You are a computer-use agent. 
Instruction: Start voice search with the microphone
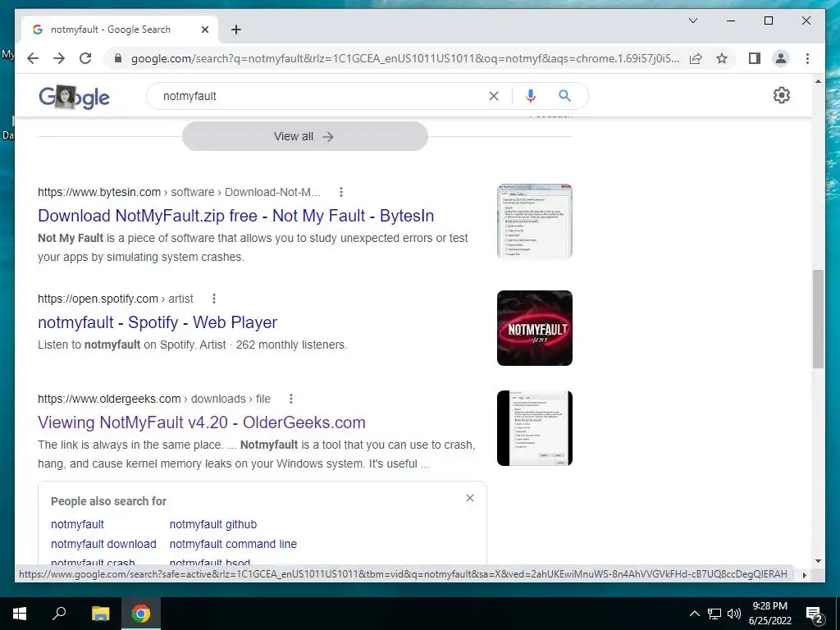click(531, 96)
